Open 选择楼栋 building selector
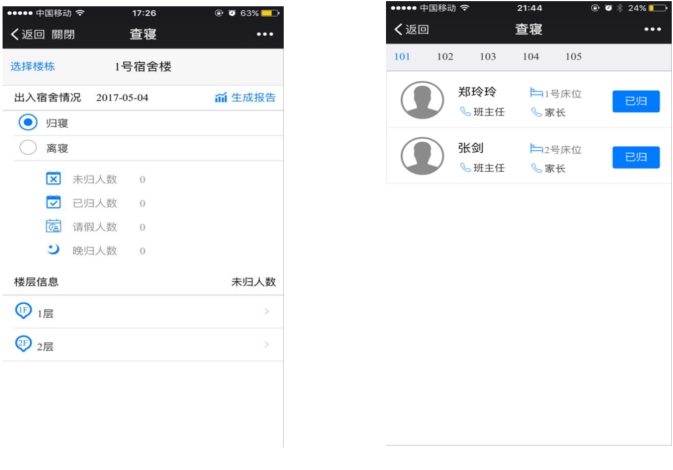This screenshot has height=470, width=673. click(x=33, y=67)
